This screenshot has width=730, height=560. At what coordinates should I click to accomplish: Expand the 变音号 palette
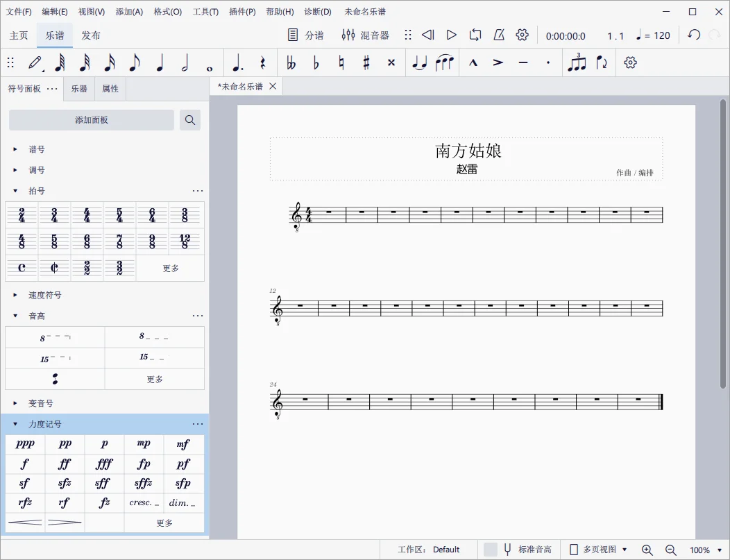click(15, 403)
